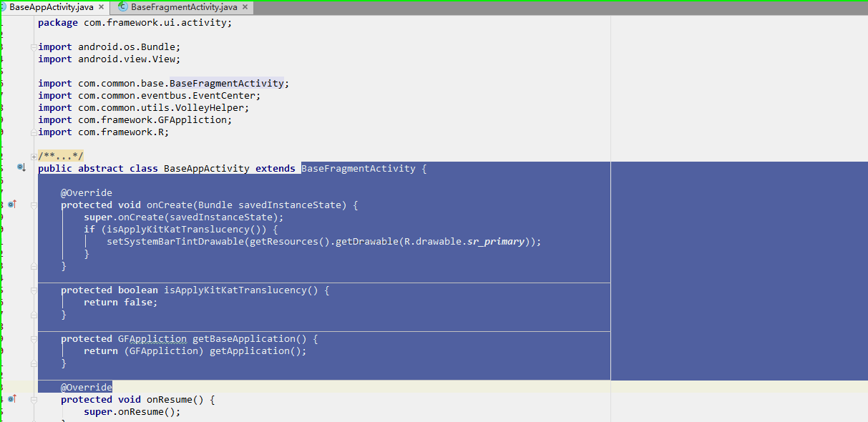Collapse imports via marker at com.framework.R line
This screenshot has width=868, height=422.
34,132
